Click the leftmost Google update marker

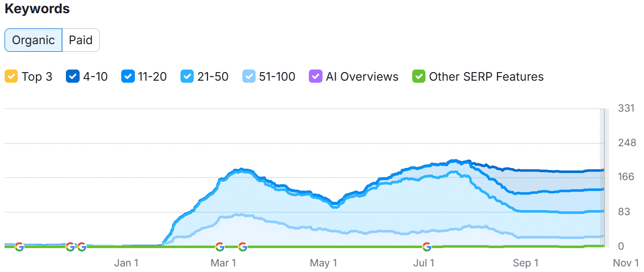pos(19,247)
